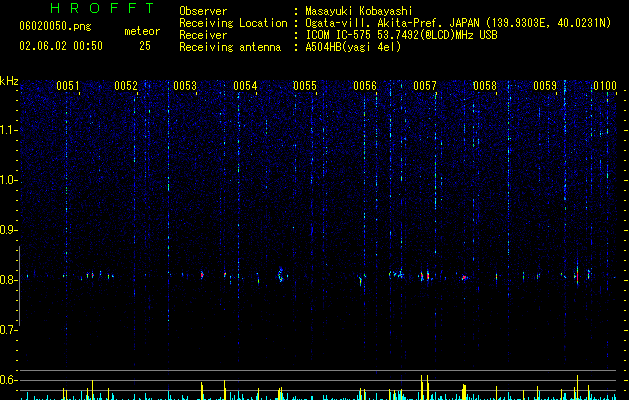
Task: Click the Receiver label
Action: pyautogui.click(x=203, y=35)
